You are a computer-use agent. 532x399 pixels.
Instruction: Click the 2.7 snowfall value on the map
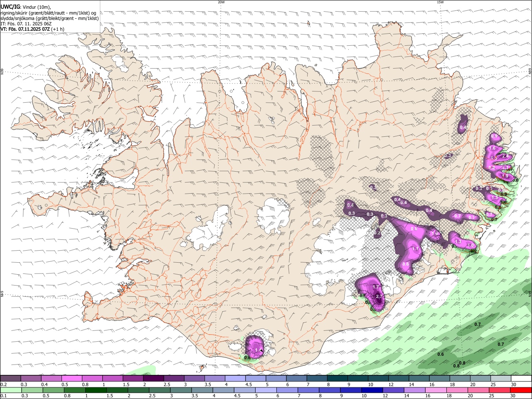[x=379, y=296]
